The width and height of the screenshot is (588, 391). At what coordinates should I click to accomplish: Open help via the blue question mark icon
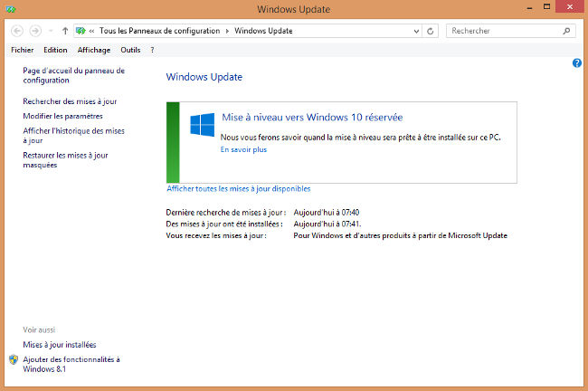576,62
